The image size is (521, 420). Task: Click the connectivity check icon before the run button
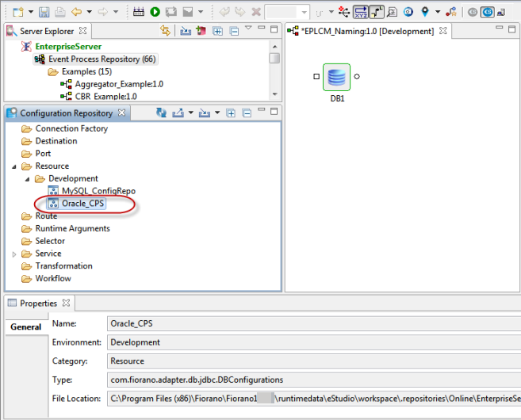(139, 13)
